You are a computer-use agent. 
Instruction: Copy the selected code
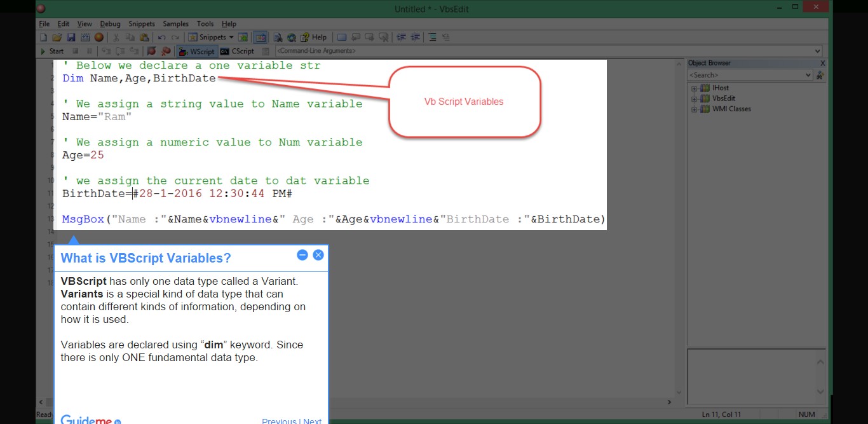pyautogui.click(x=130, y=38)
